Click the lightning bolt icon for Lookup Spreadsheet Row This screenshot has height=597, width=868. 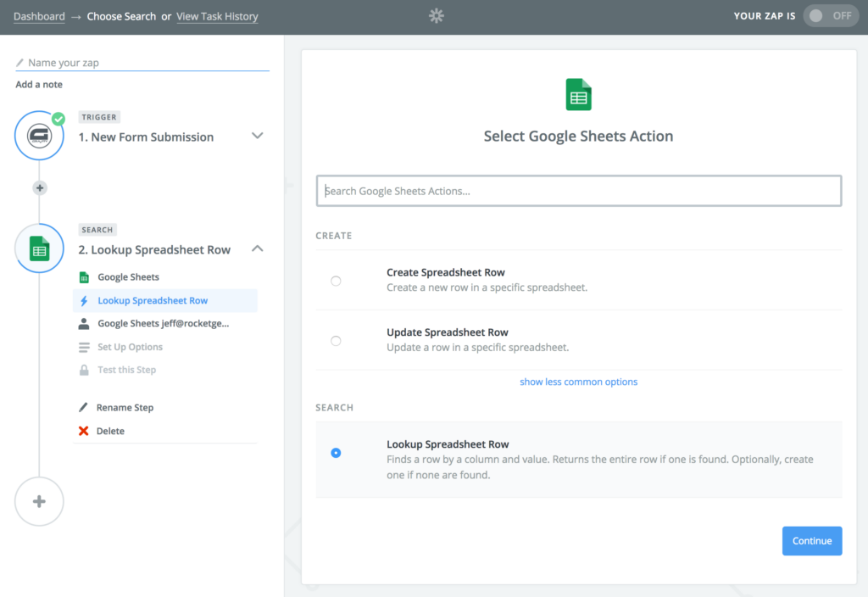[84, 301]
